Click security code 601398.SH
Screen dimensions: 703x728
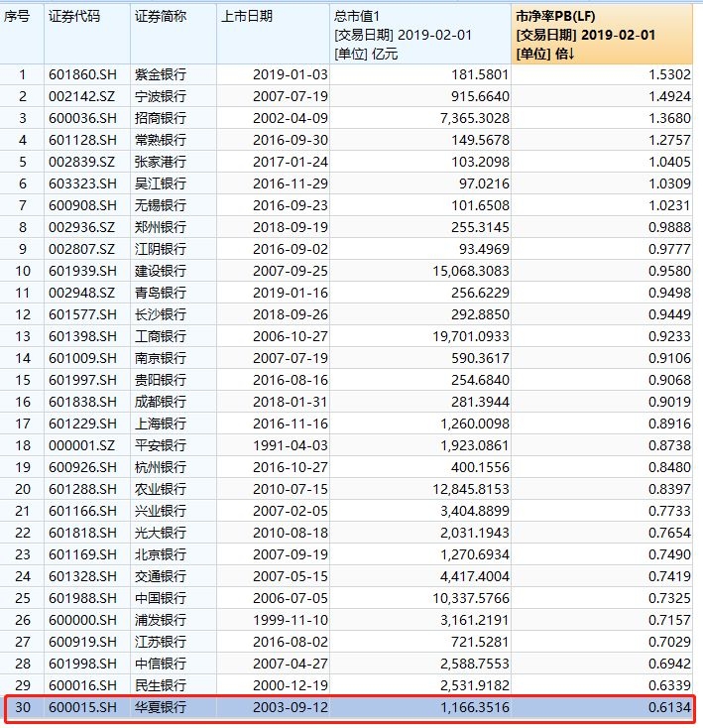tap(82, 336)
